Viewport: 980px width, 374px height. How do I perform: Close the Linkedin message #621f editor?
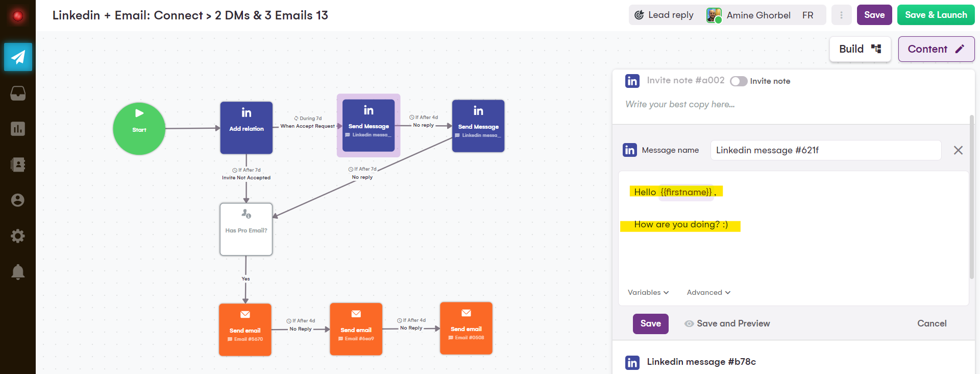tap(958, 150)
